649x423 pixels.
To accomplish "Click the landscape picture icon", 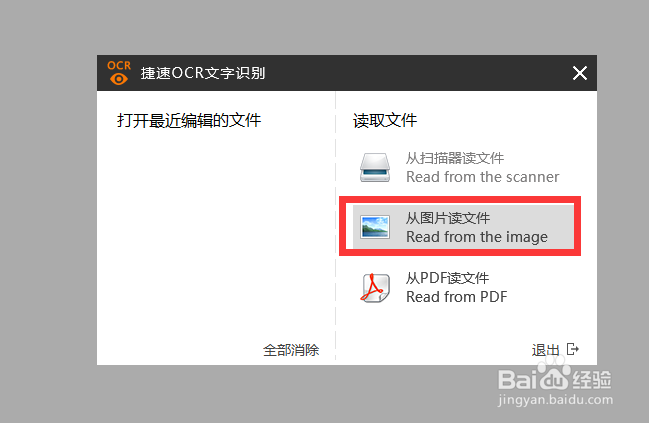I will [375, 227].
